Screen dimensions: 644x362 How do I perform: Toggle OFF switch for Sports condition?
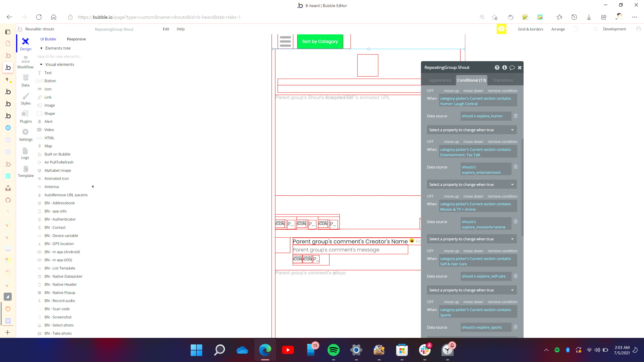pos(430,302)
